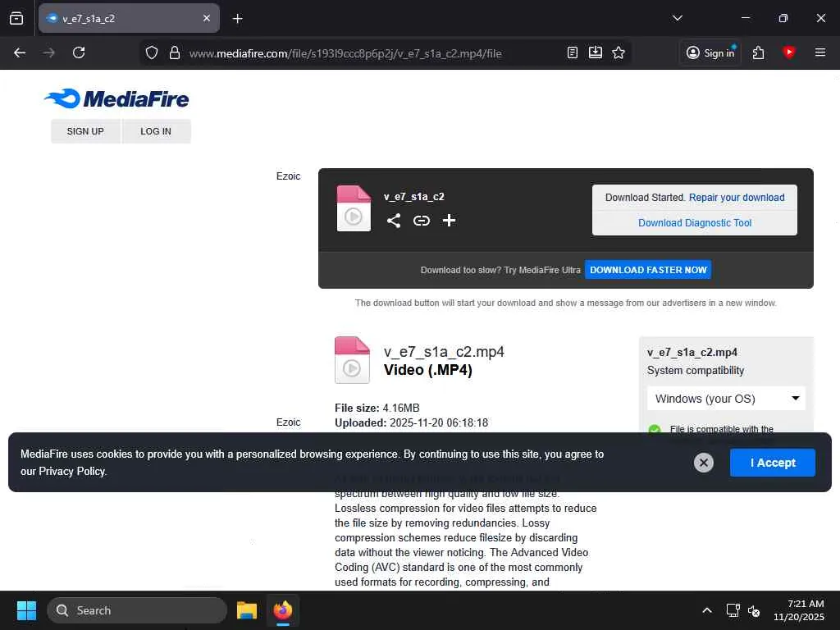Click the save-to-device download icon in address bar
Viewport: 840px width, 630px height.
click(596, 52)
